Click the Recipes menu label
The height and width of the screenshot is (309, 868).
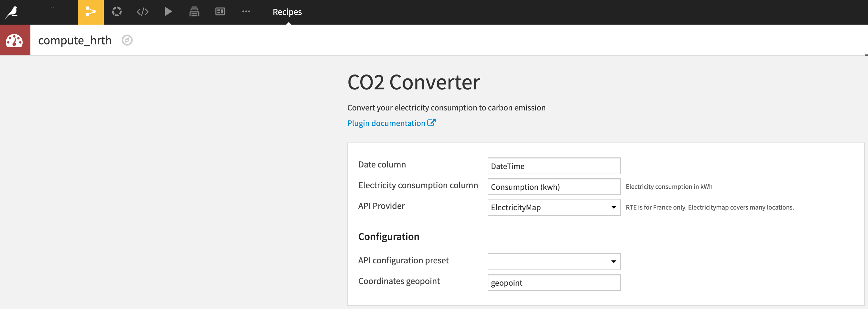tap(287, 12)
